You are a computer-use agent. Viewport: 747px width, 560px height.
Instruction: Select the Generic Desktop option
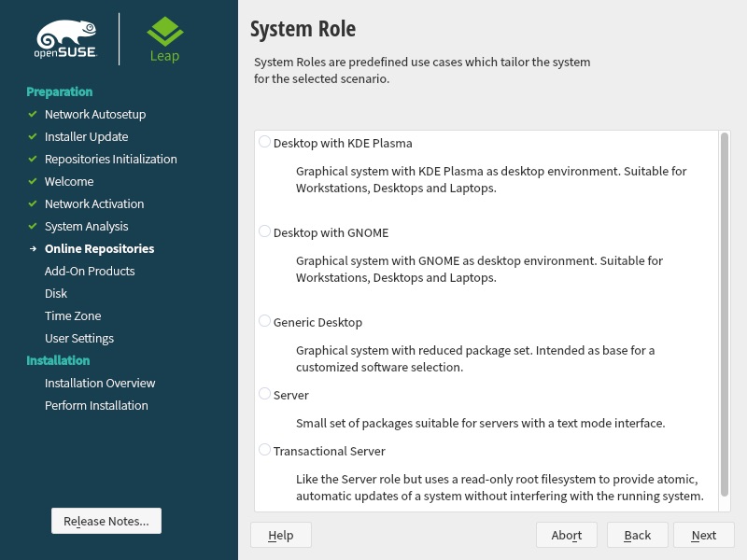point(265,321)
